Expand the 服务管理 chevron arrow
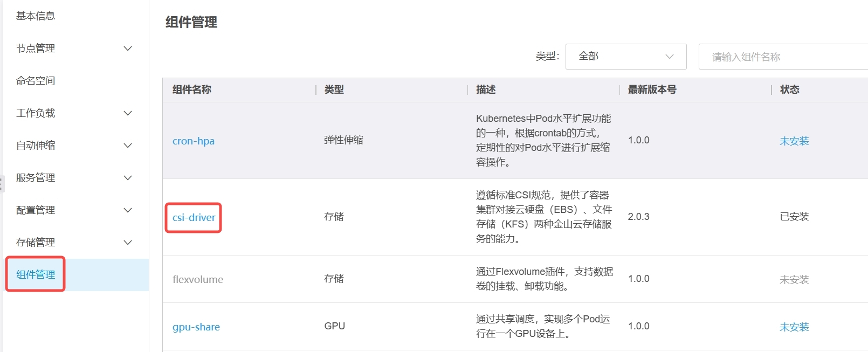This screenshot has width=868, height=352. (x=128, y=178)
